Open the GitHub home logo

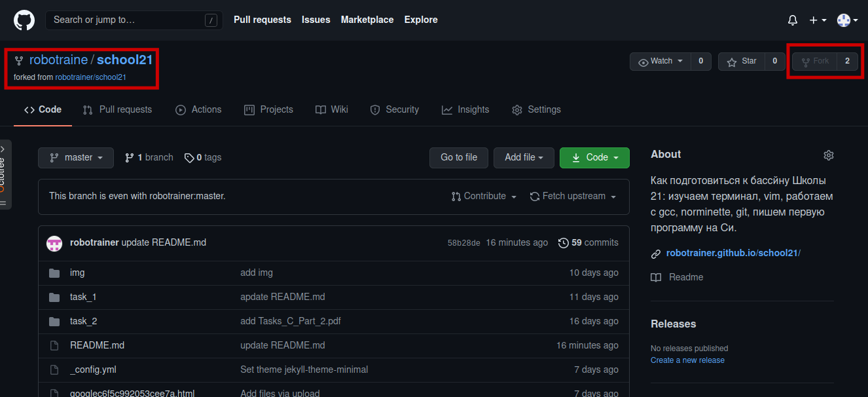[24, 20]
